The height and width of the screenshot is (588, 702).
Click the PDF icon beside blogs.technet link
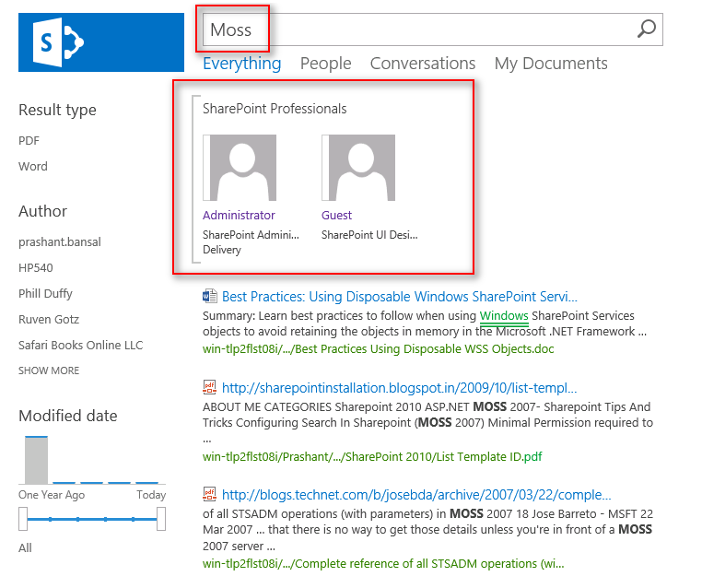pos(209,494)
